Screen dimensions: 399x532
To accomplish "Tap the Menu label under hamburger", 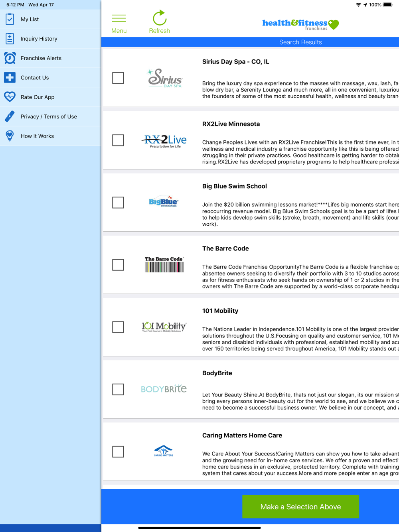I will (119, 31).
